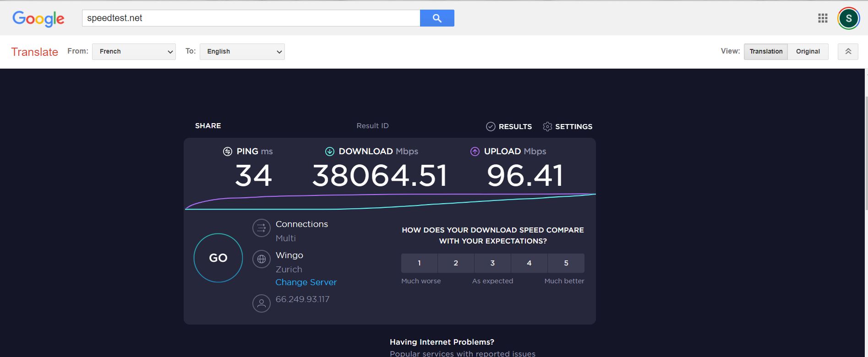Start the test with the GO button
Screen dimensions: 868x357
[218, 258]
